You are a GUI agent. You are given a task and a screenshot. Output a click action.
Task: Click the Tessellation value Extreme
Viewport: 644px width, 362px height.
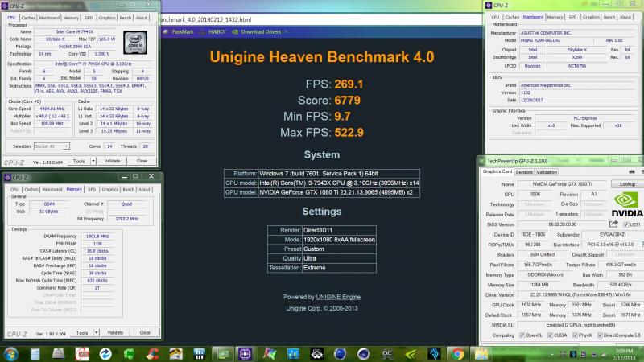click(x=314, y=268)
